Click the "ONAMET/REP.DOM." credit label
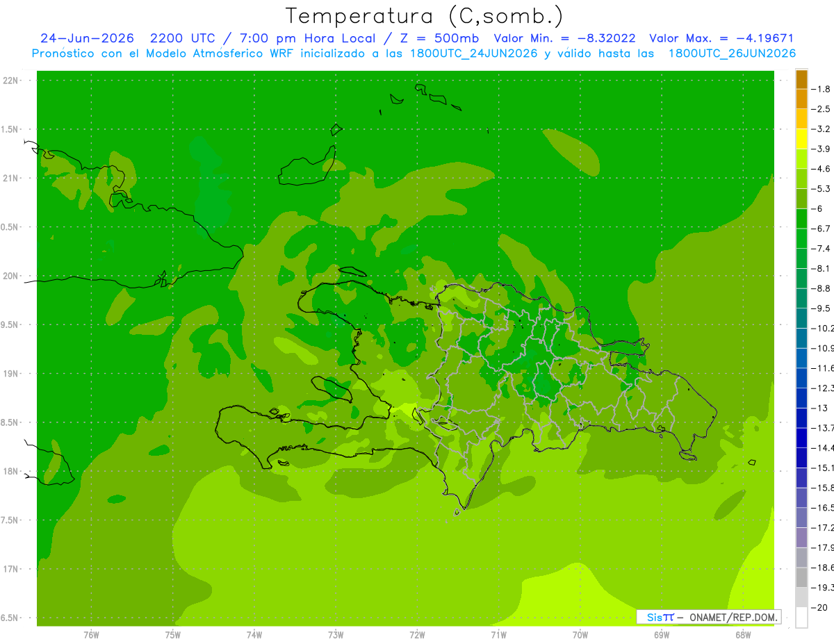This screenshot has height=644, width=834. tap(733, 617)
